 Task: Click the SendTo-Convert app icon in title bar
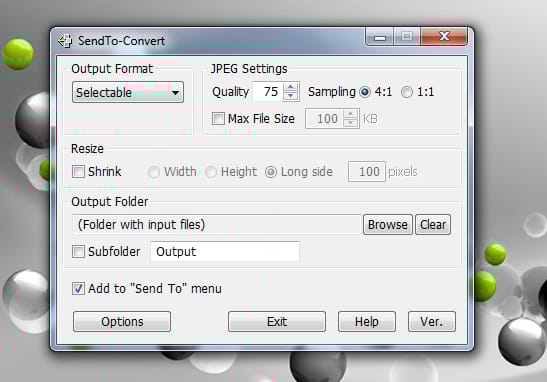[x=65, y=41]
